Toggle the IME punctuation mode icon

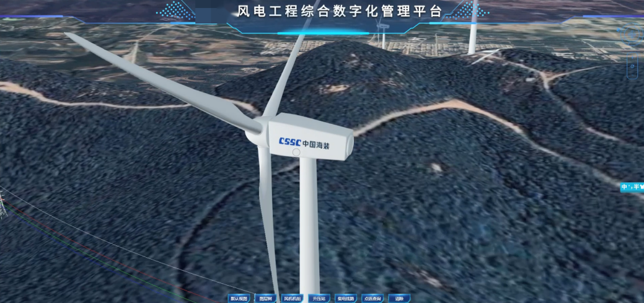(632, 187)
